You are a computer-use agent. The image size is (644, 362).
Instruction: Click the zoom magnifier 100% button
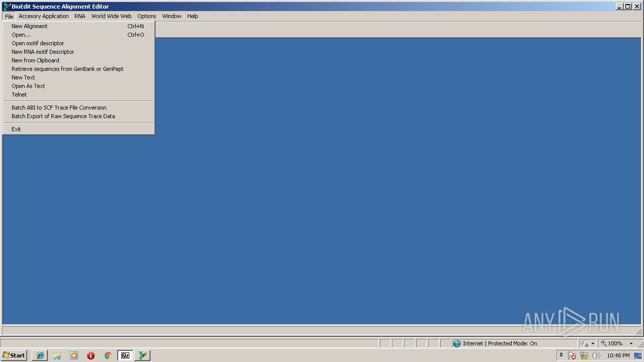pyautogui.click(x=611, y=343)
